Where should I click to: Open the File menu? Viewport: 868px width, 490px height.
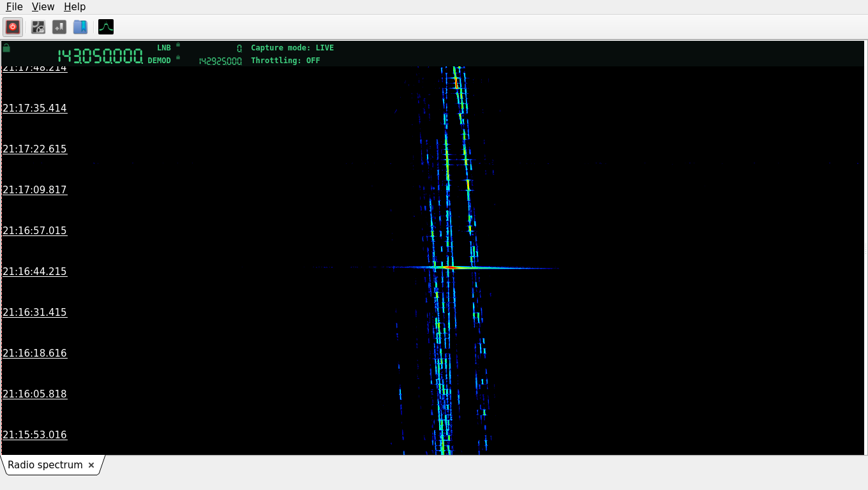coord(14,6)
